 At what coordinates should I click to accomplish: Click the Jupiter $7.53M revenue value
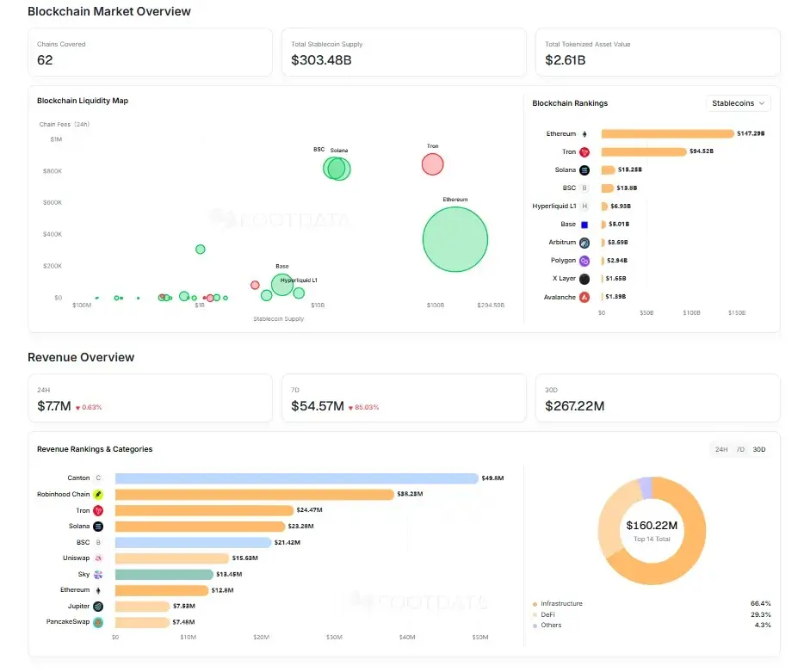click(x=184, y=607)
